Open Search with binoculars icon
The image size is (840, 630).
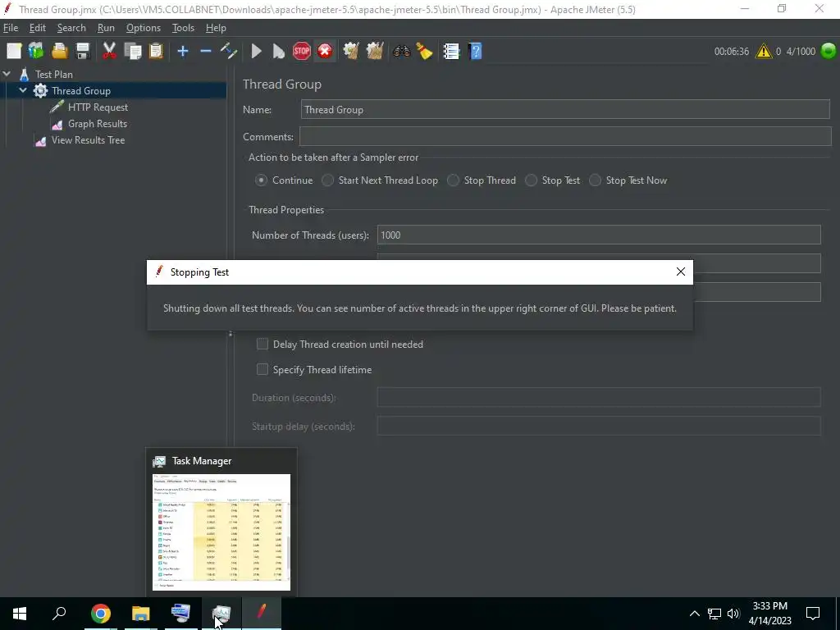pyautogui.click(x=401, y=51)
